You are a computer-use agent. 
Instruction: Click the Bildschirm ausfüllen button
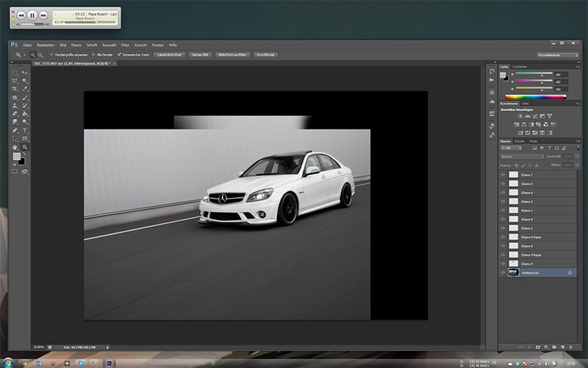[232, 54]
